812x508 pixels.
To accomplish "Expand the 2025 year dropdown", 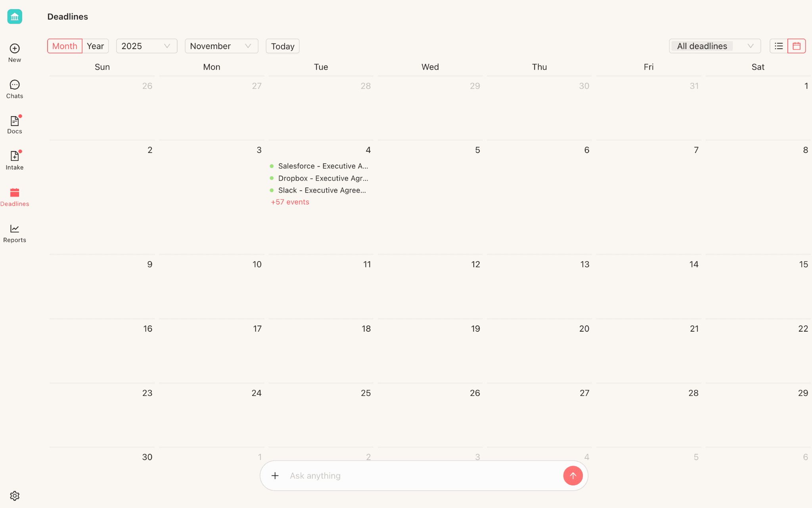I will (x=146, y=46).
